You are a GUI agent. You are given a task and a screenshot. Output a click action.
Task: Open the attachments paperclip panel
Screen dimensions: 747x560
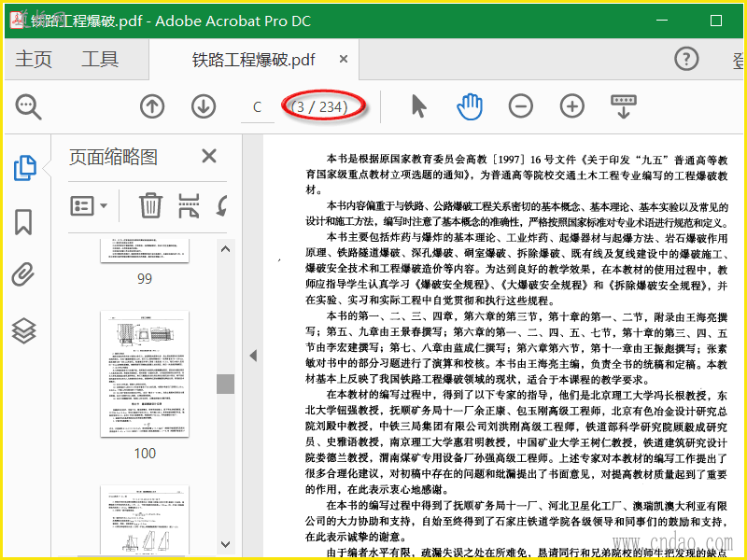pyautogui.click(x=23, y=274)
